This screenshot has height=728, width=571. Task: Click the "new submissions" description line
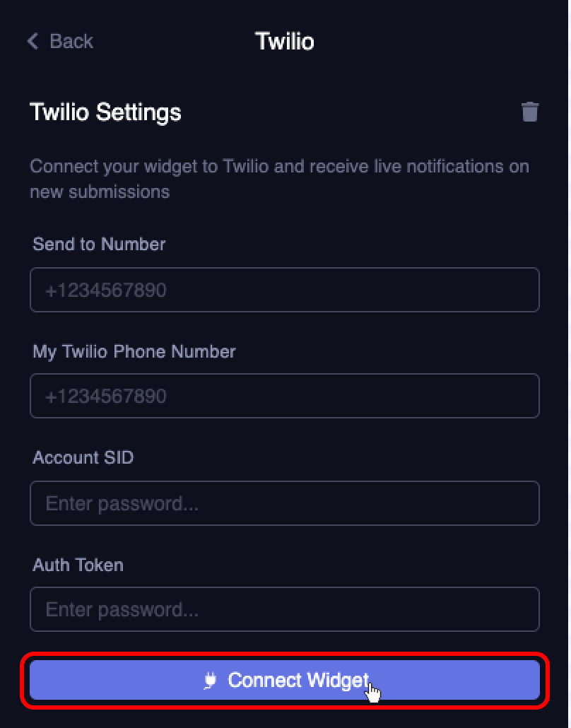(100, 192)
